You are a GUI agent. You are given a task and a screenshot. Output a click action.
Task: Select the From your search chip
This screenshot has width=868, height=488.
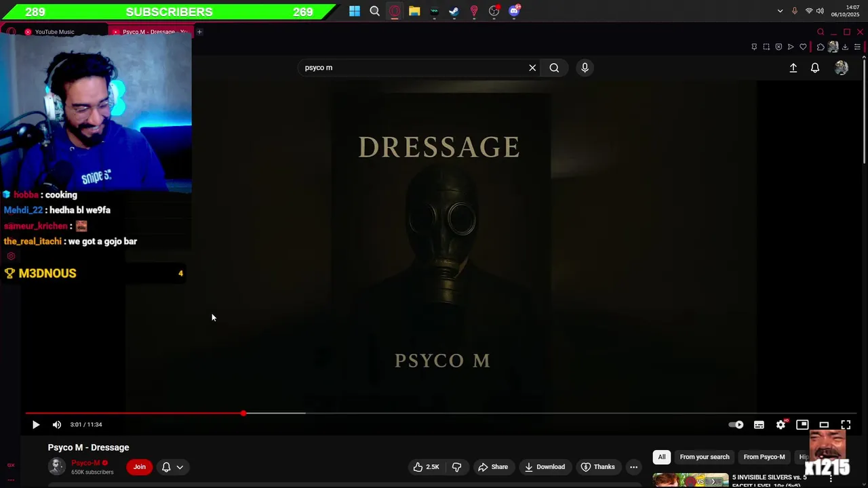tap(705, 457)
